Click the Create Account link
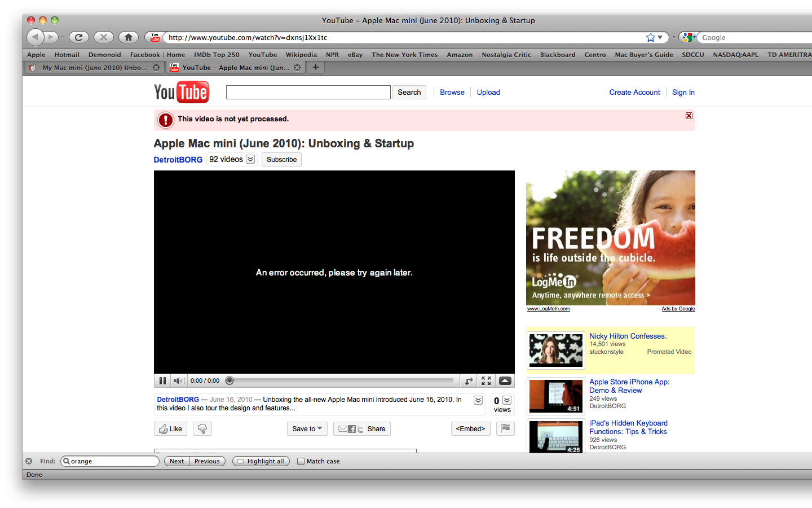Image resolution: width=812 pixels, height=508 pixels. click(634, 93)
